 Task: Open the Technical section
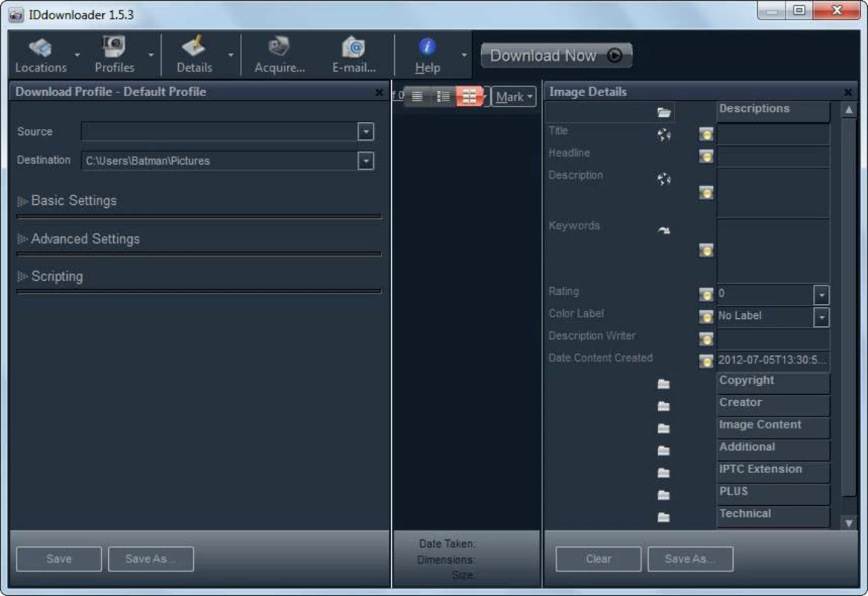tap(773, 516)
